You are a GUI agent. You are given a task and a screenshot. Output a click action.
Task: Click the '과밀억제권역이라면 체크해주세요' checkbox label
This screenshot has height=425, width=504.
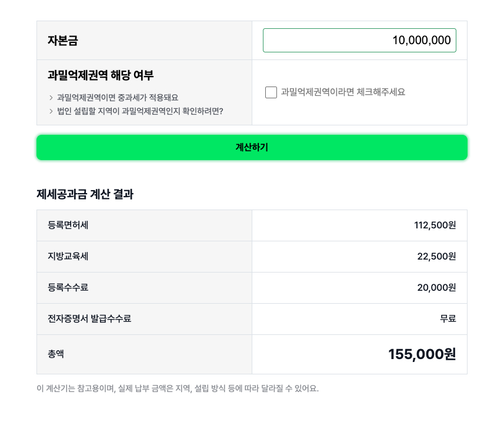click(x=343, y=92)
